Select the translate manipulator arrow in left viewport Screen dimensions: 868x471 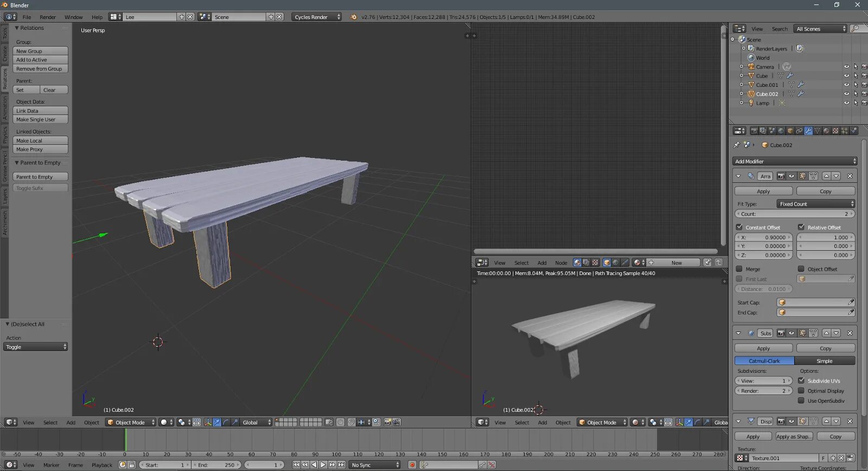pos(217,422)
